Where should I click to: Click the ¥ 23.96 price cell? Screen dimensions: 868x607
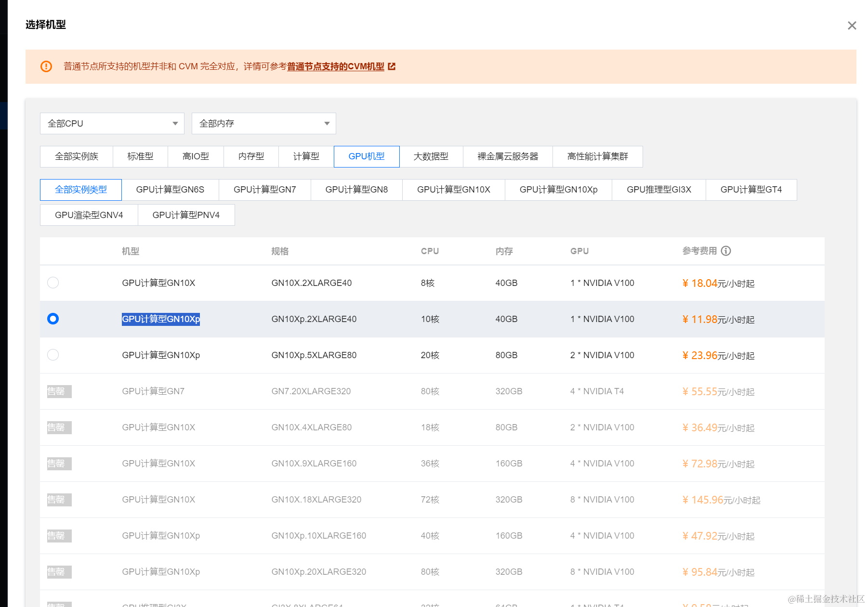pos(718,355)
